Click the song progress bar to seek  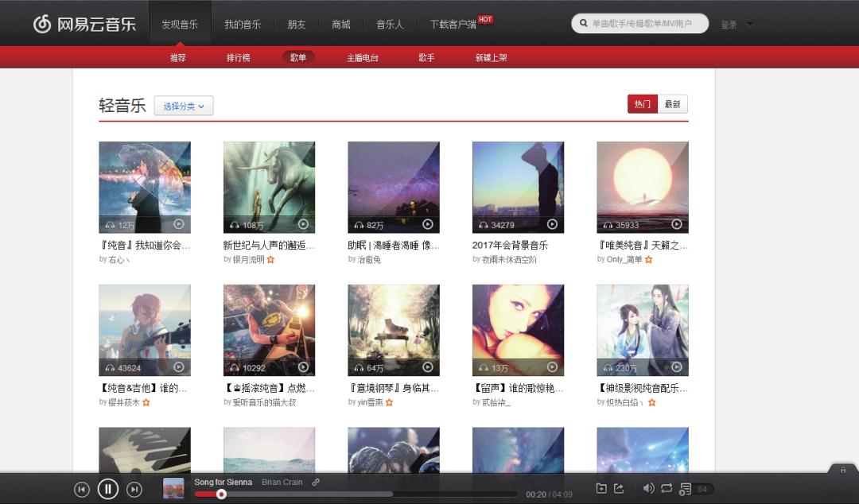358,494
